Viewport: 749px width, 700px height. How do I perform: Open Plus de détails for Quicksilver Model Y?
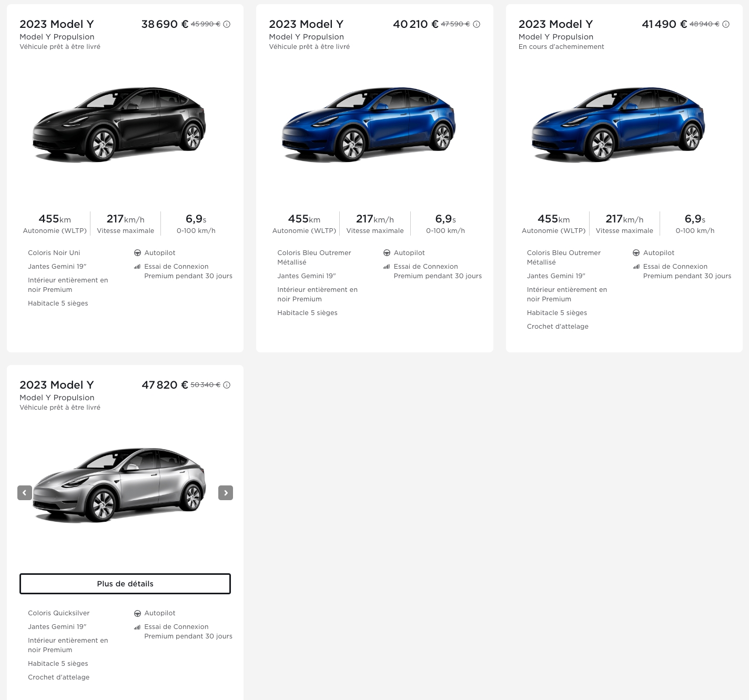pyautogui.click(x=125, y=584)
